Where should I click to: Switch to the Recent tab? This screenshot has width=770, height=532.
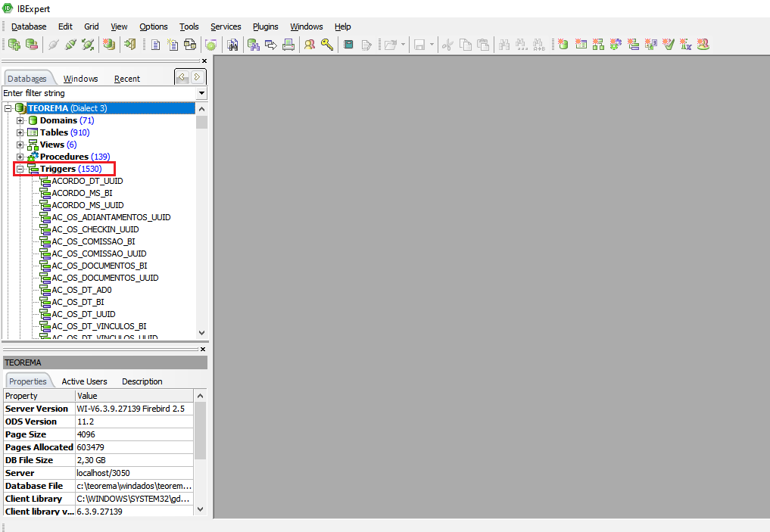[127, 79]
